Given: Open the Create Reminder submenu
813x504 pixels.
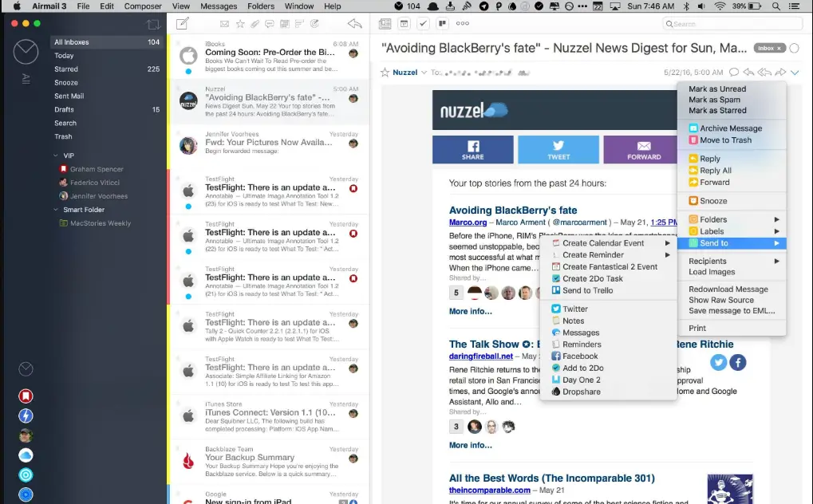Looking at the screenshot, I should point(609,254).
